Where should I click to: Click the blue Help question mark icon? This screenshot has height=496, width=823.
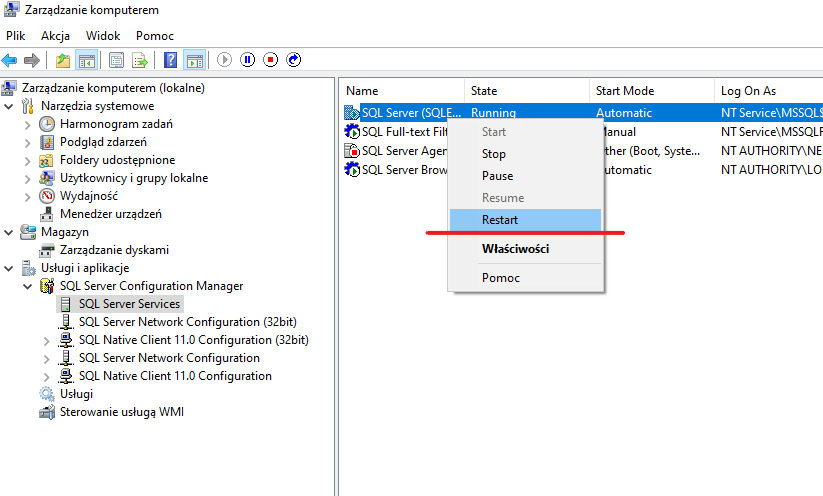pos(170,60)
